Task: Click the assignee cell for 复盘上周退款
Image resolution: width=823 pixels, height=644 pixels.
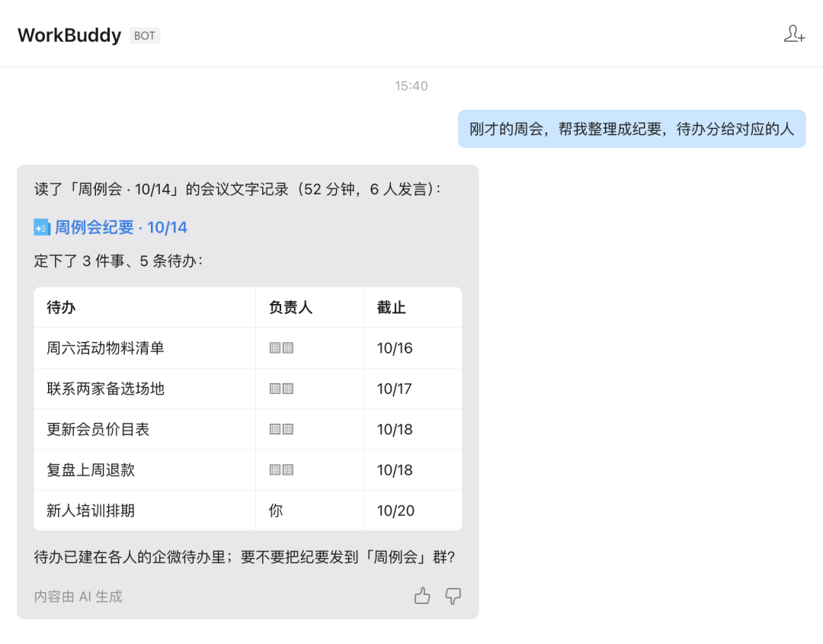Action: (x=309, y=469)
